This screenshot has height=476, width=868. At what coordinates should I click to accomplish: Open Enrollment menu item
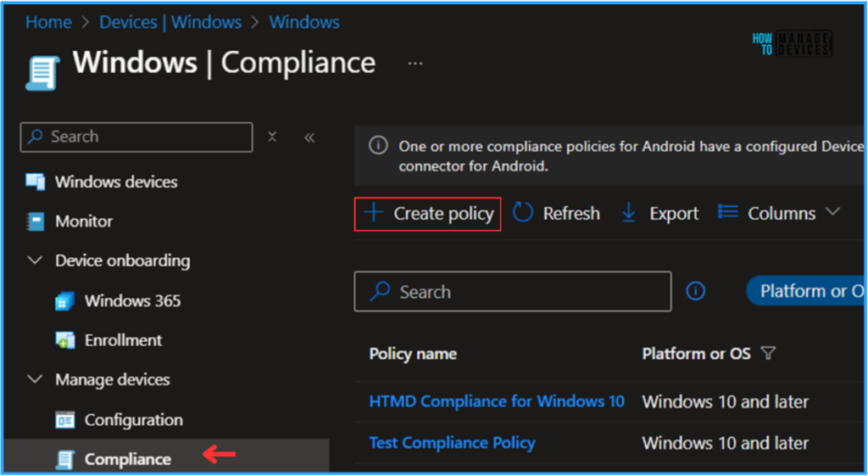coord(124,340)
